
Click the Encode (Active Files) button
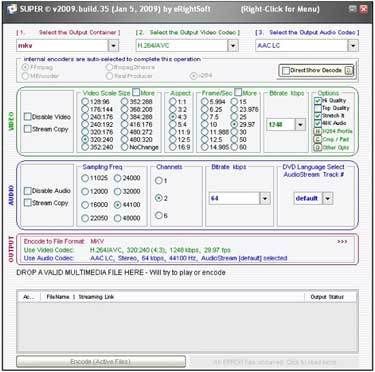tap(101, 362)
